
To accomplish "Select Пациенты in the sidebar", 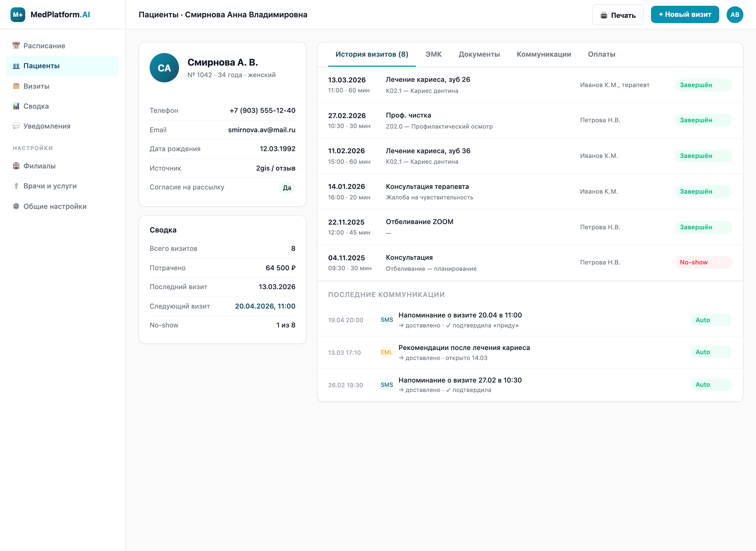I will pos(63,66).
